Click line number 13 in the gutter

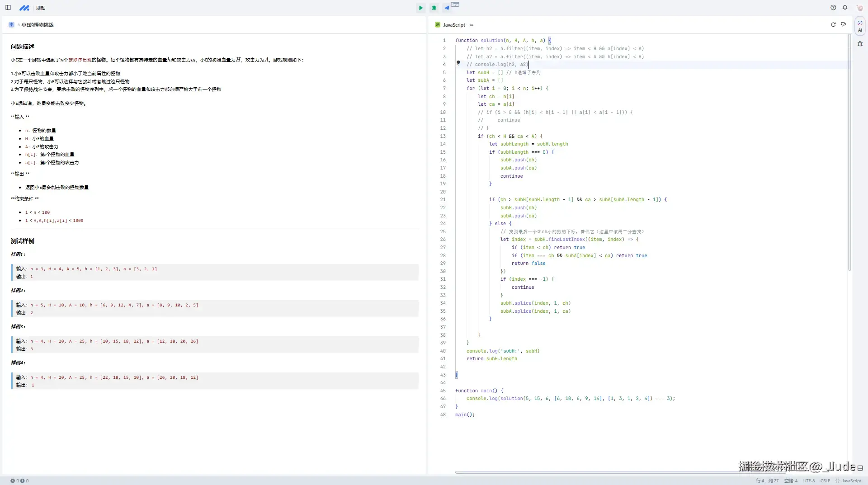443,136
